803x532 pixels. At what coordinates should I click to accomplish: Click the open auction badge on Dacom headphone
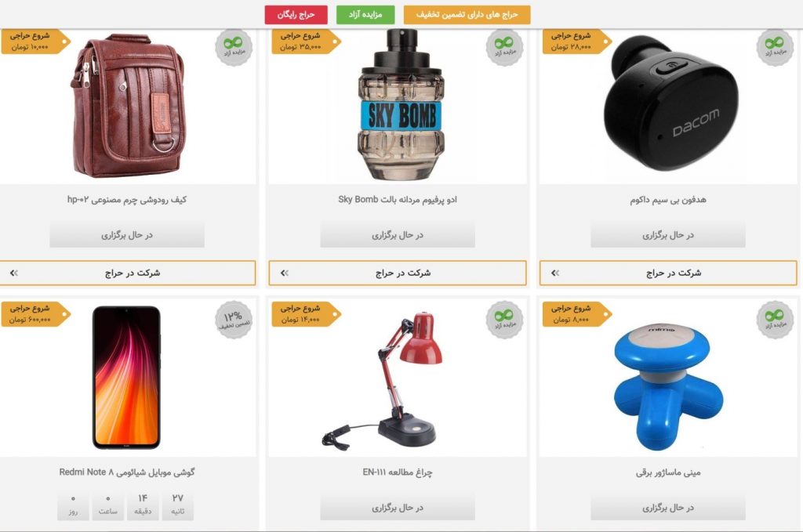pyautogui.click(x=775, y=48)
